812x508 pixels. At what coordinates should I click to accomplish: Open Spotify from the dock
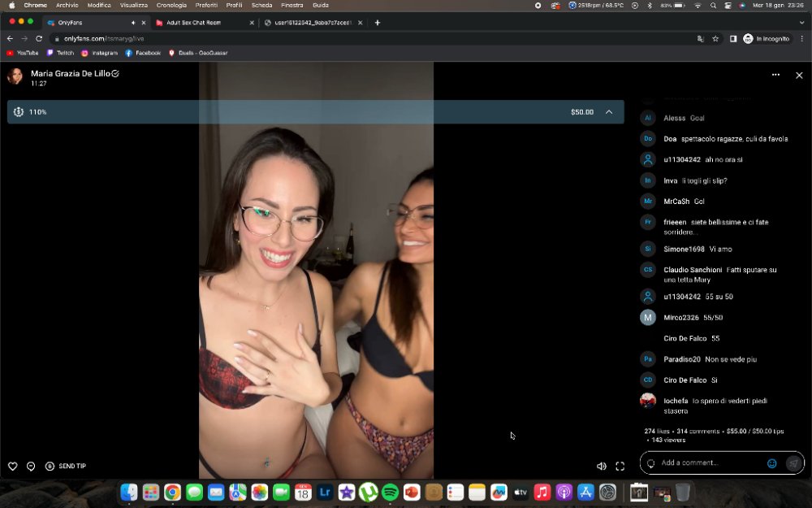(390, 492)
